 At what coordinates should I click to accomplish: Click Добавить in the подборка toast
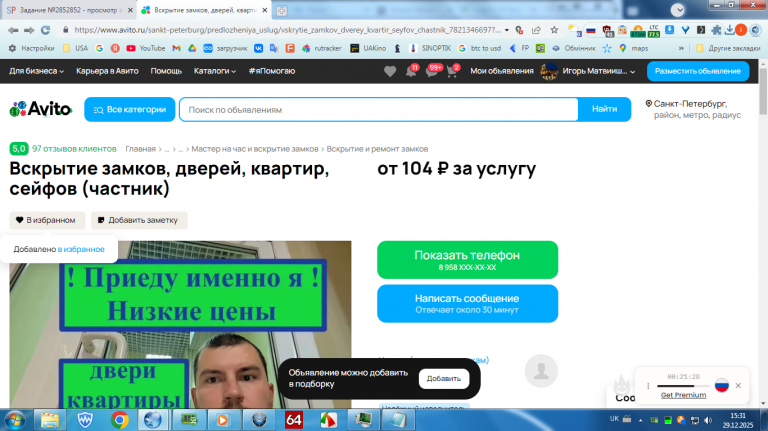444,379
